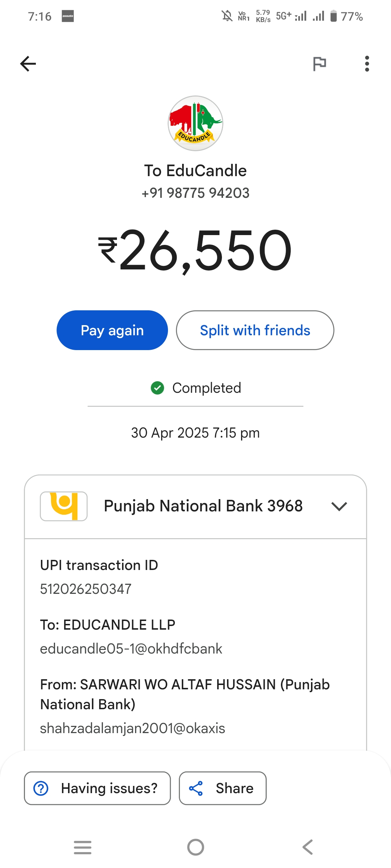This screenshot has width=391, height=868.
Task: Tap the Punjab National Bank logo icon
Action: click(64, 506)
